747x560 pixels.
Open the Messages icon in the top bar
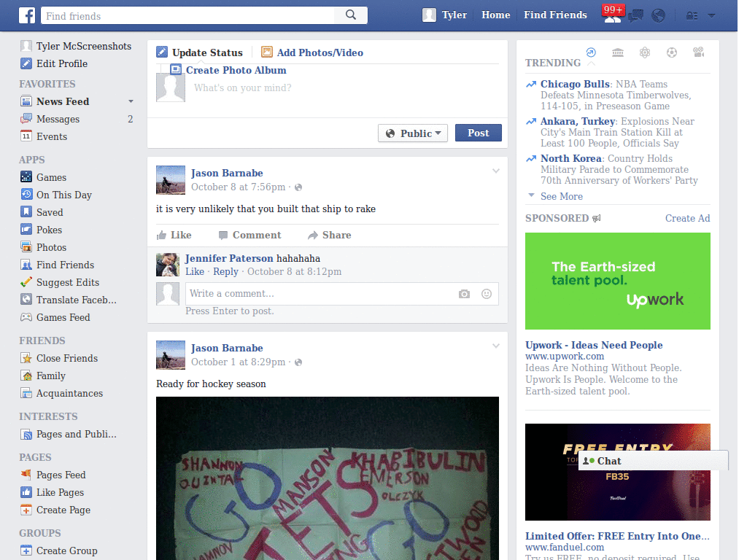(635, 15)
